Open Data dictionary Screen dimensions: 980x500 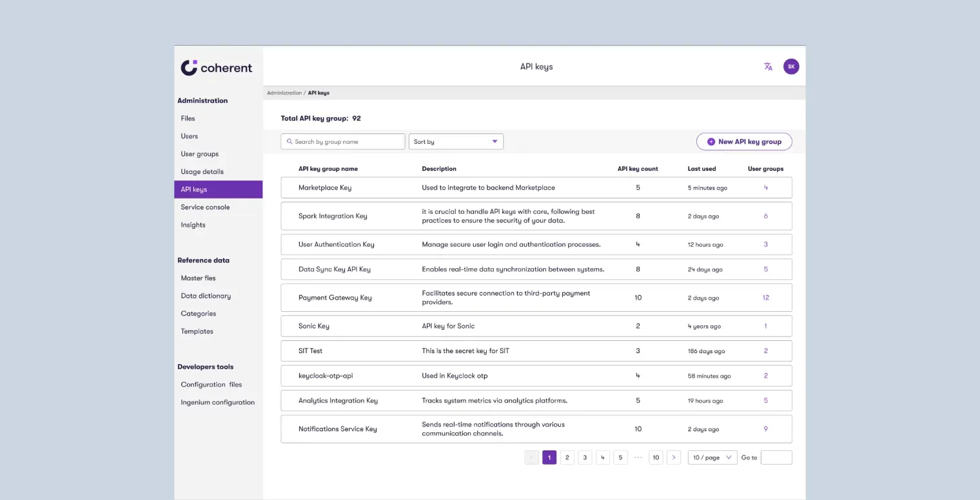[206, 296]
